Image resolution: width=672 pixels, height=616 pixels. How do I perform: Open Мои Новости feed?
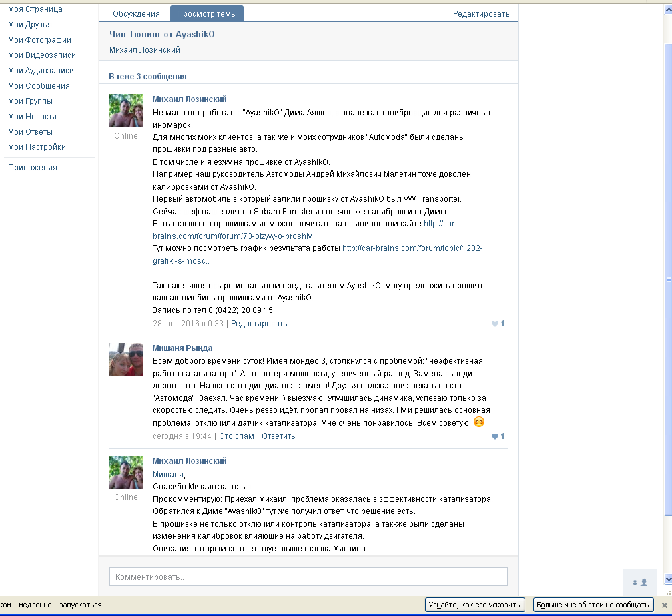point(32,117)
